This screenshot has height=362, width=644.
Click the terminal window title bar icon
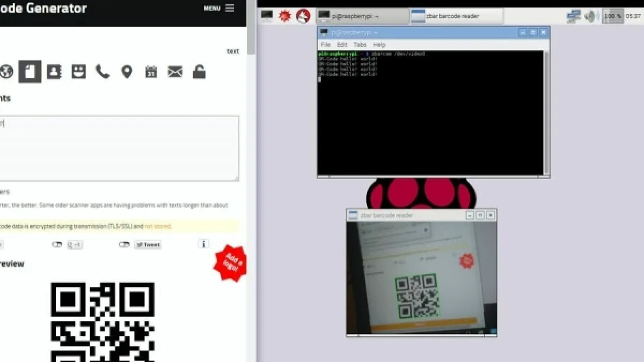click(x=324, y=32)
